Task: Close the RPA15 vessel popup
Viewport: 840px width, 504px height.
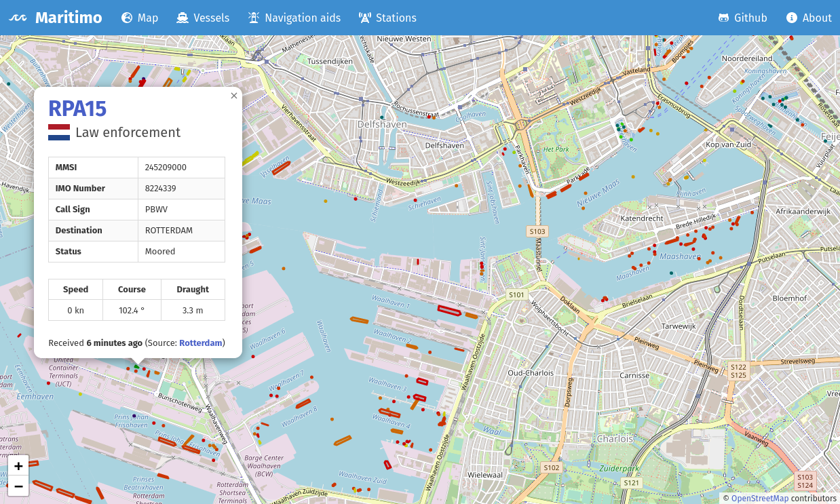Action: 234,96
